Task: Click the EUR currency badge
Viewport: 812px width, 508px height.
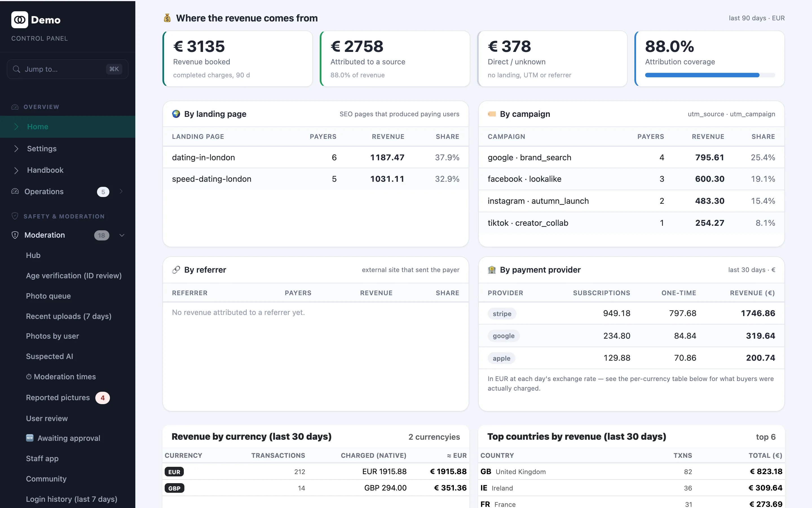Action: tap(174, 472)
